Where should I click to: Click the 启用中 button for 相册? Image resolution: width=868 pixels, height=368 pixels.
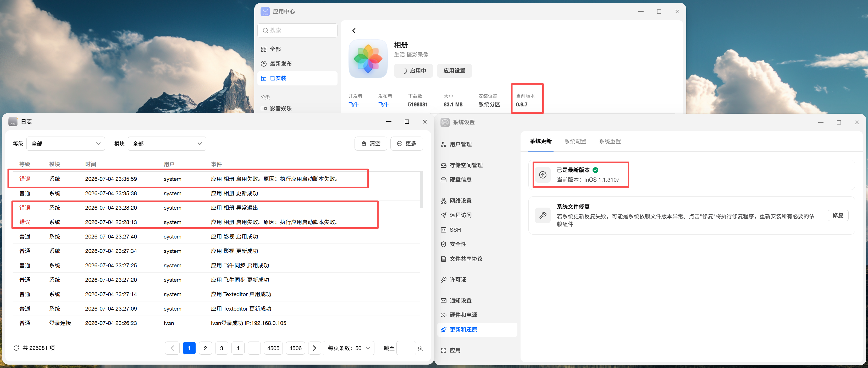pyautogui.click(x=413, y=71)
